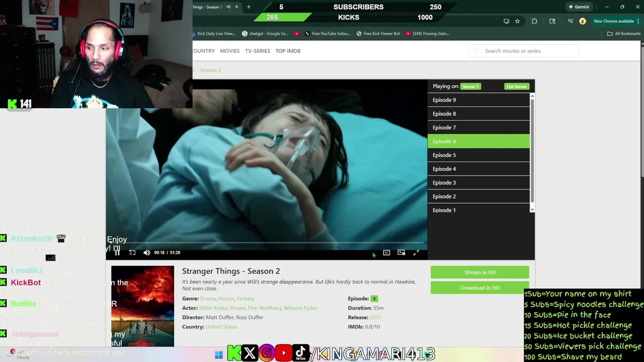This screenshot has width=644, height=362.
Task: Click the video progress bar
Action: pos(266,243)
